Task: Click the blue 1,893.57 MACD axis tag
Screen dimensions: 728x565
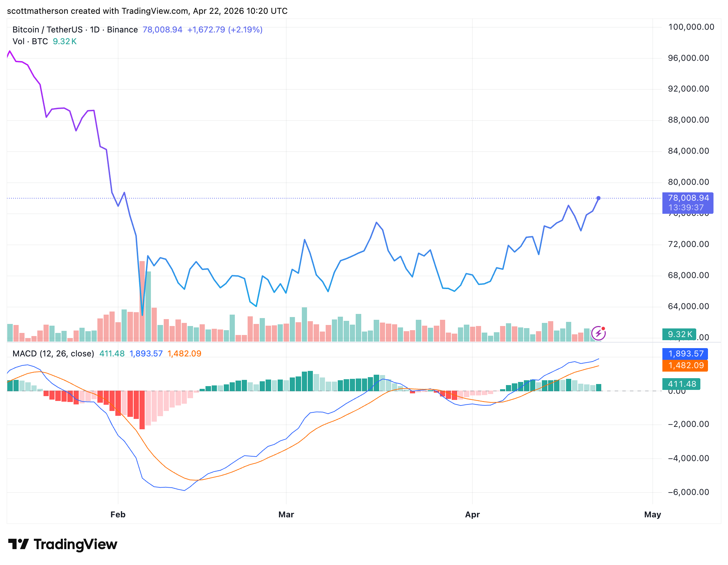Action: (x=685, y=354)
